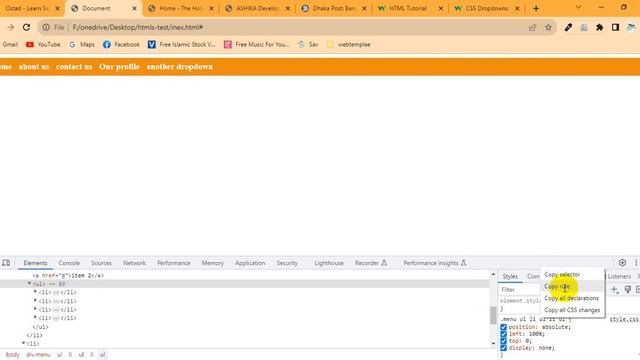Click the another dropdown nav link

pos(180,67)
